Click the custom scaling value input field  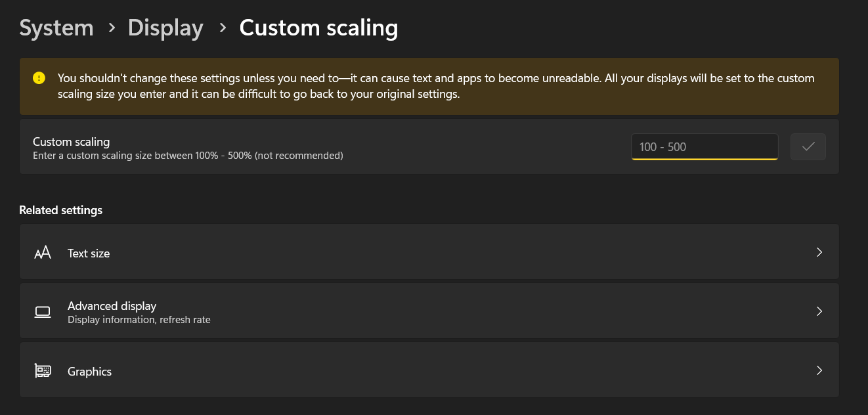[704, 146]
